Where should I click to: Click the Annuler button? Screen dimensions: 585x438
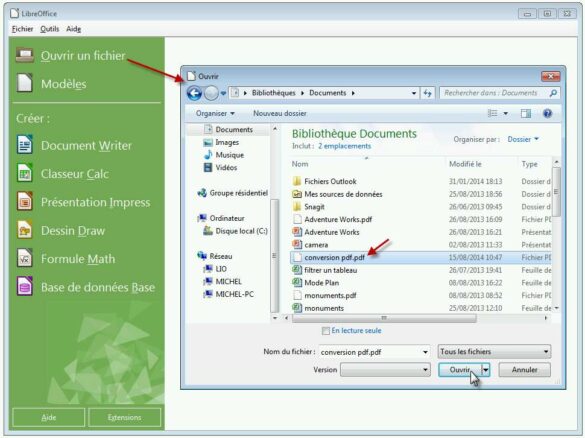[525, 370]
